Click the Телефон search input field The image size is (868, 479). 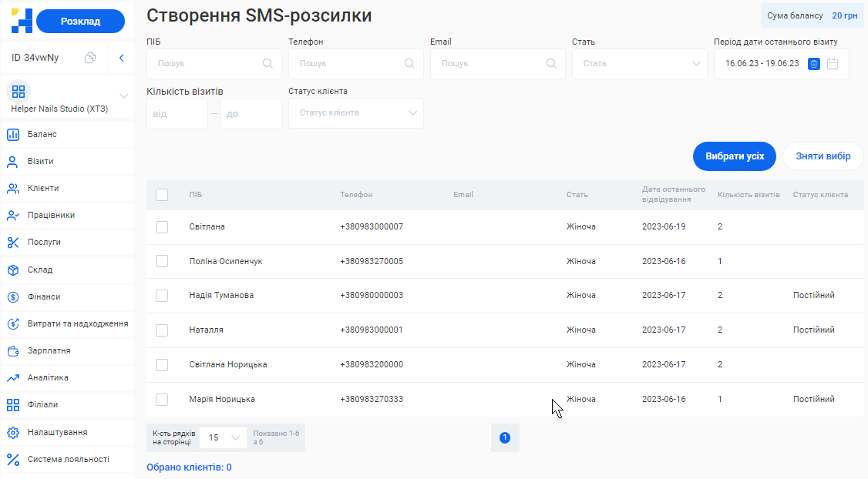[x=347, y=64]
